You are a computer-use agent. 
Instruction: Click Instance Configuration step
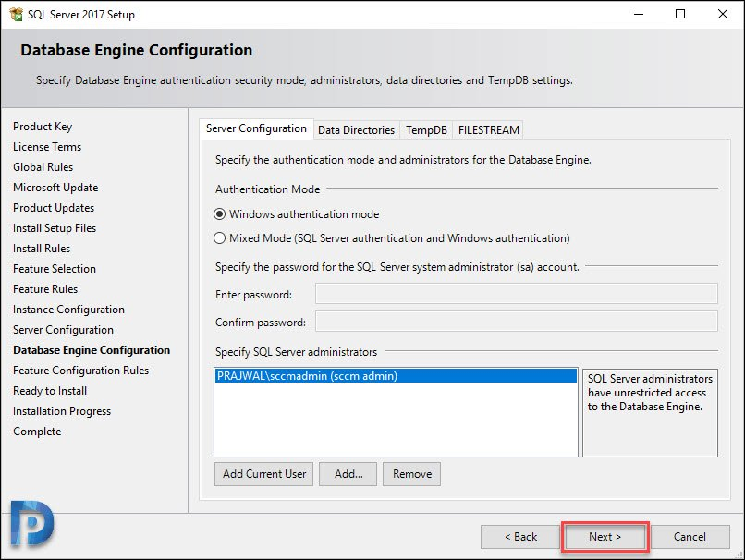(69, 310)
